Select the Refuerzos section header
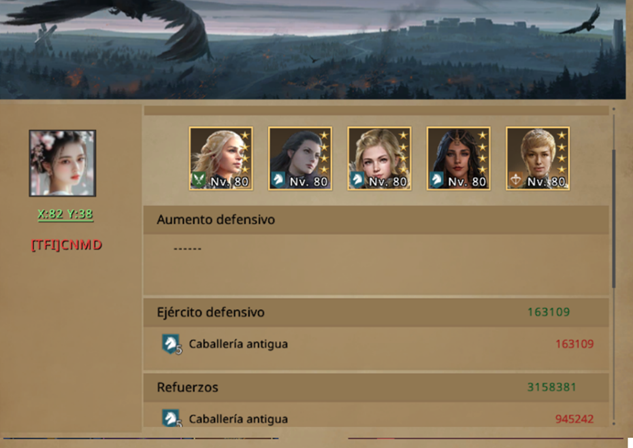The height and width of the screenshot is (448, 633). tap(376, 387)
